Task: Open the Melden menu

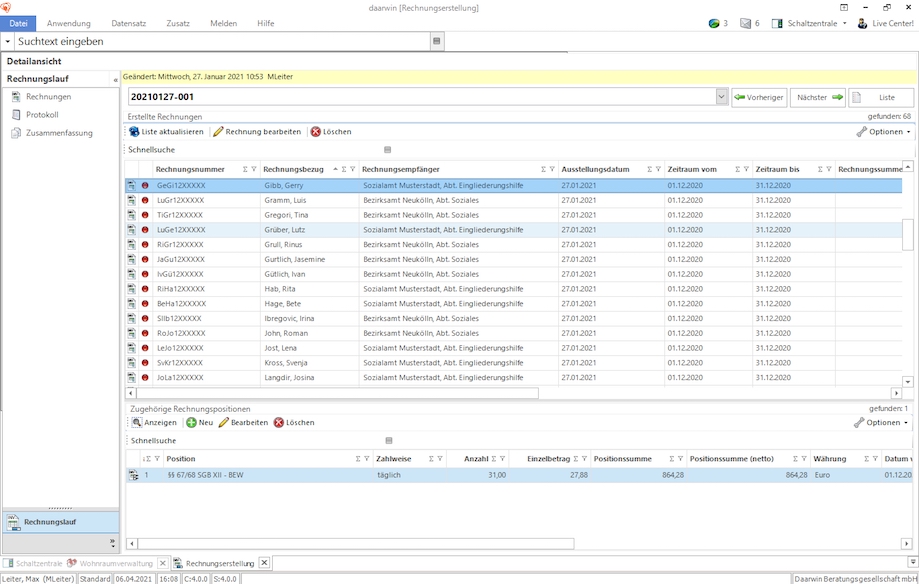Action: 223,23
